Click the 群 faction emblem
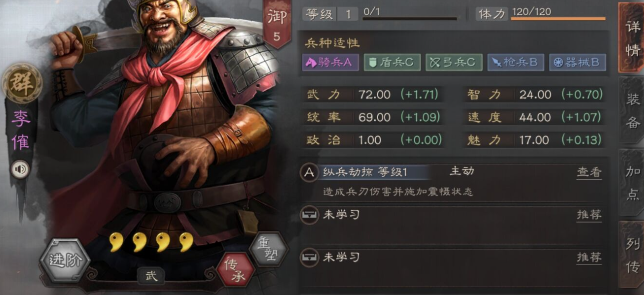 point(22,83)
